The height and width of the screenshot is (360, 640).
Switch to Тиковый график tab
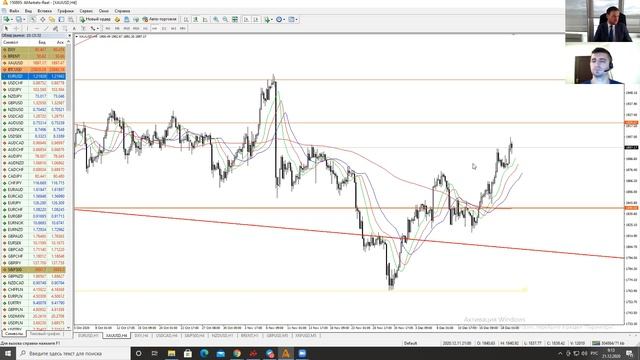point(45,334)
